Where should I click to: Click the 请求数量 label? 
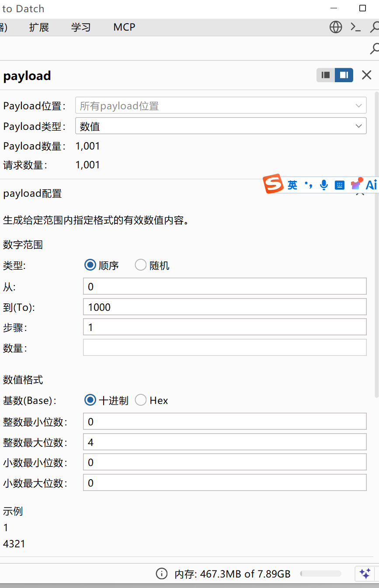[25, 165]
